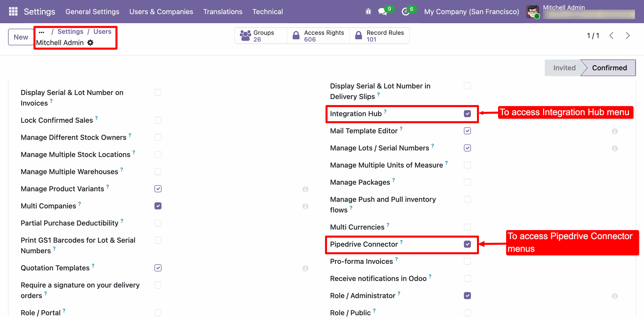Click the 1 / 1 pager counter
The height and width of the screenshot is (317, 644).
click(593, 36)
